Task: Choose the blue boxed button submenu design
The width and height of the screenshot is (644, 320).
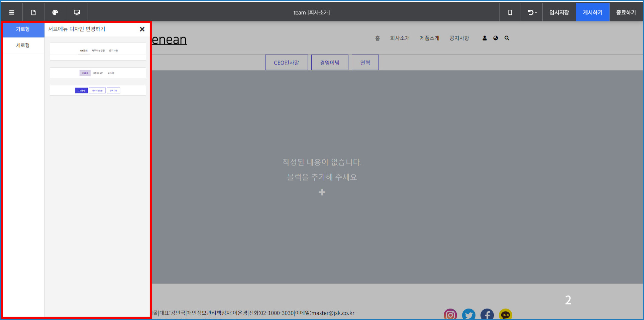Action: tap(98, 90)
